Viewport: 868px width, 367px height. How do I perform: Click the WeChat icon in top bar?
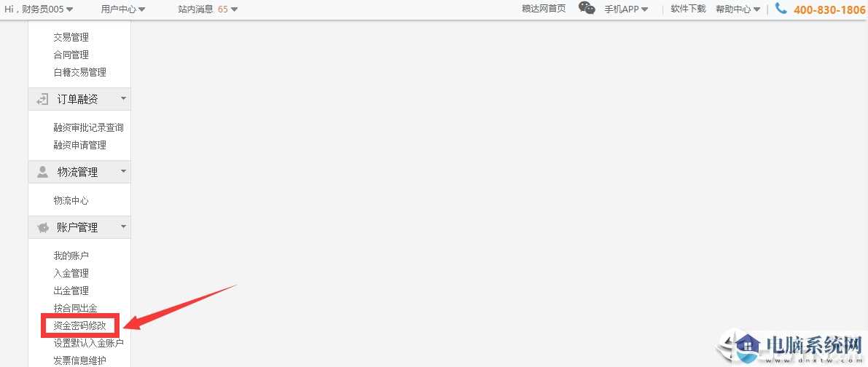(x=587, y=8)
